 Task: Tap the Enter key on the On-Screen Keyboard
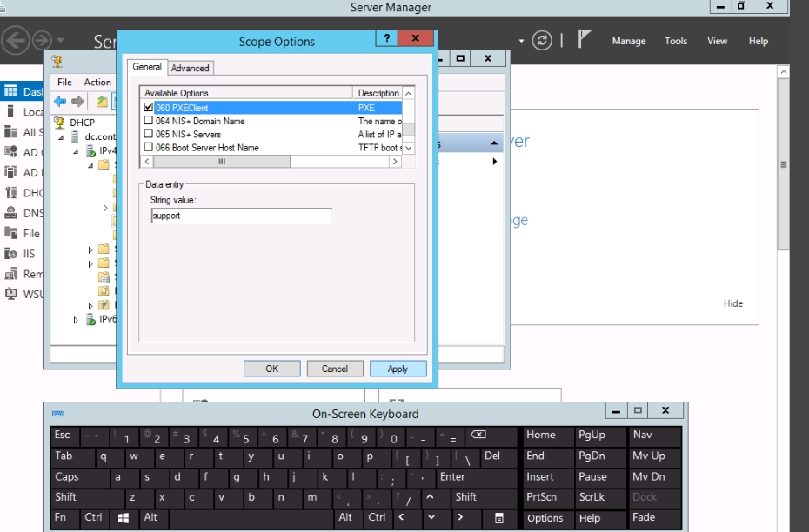[x=476, y=477]
